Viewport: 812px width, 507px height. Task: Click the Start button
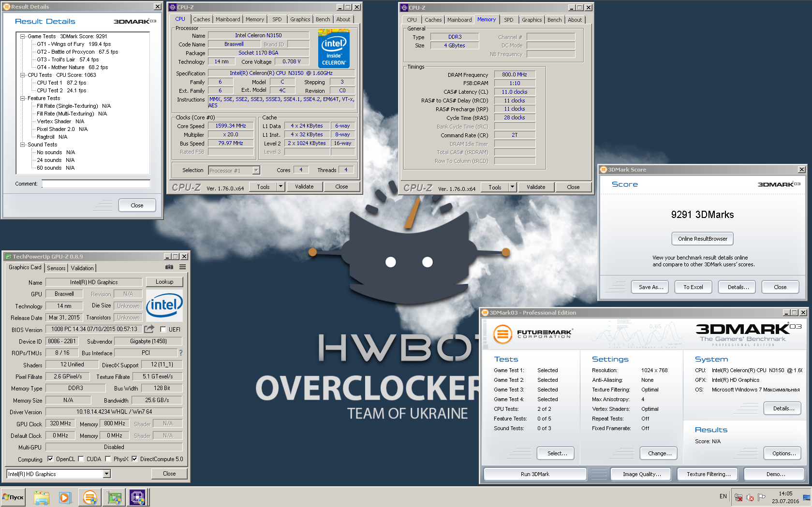[14, 497]
